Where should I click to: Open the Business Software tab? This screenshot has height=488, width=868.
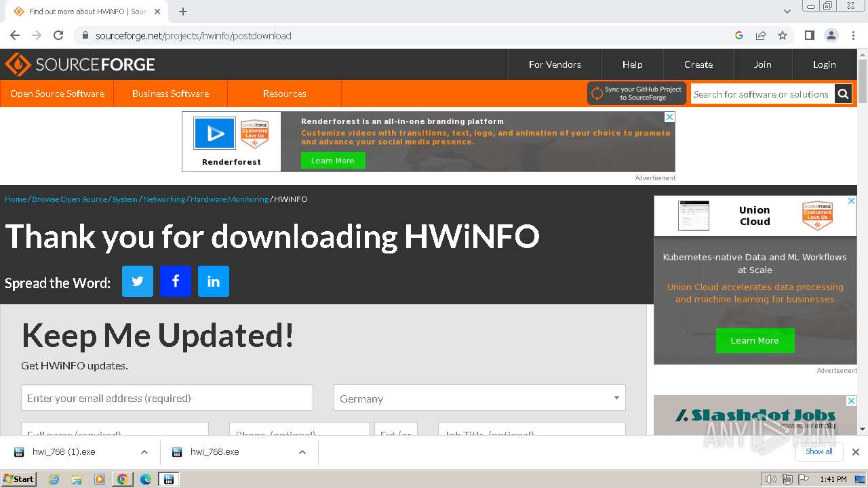[x=170, y=94]
